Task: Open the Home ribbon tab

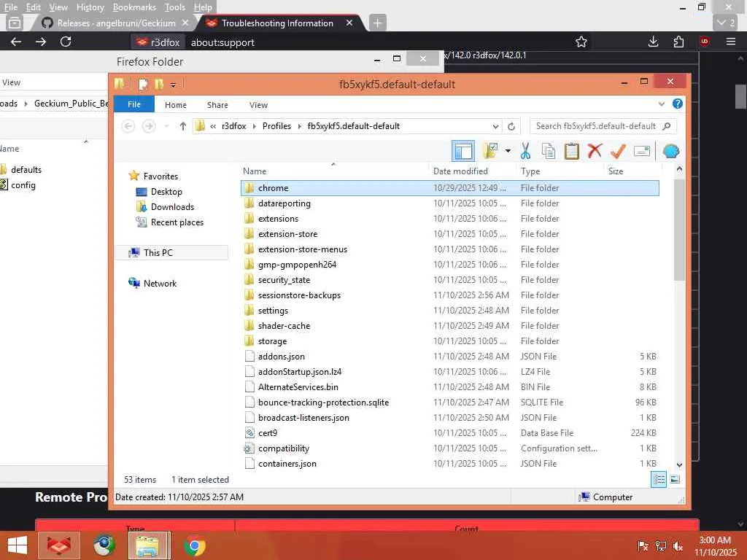Action: [175, 105]
